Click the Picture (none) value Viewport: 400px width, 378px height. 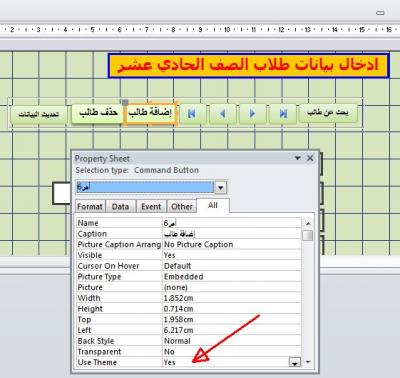(232, 287)
